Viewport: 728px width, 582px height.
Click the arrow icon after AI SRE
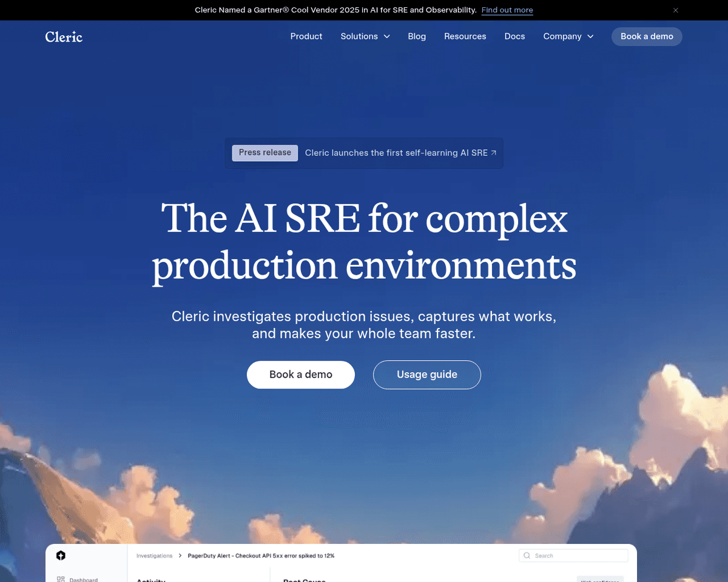point(494,153)
